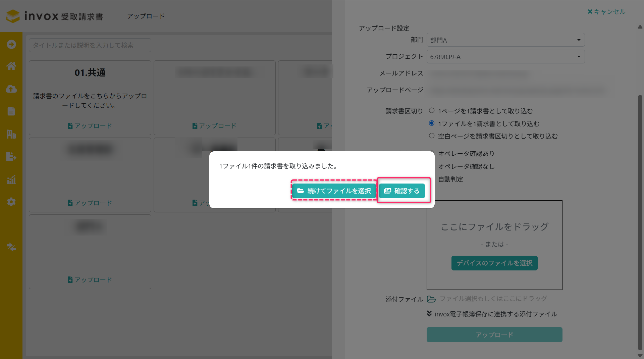Click 続けてファイルを選択 button
Screen dimensions: 644x359
point(334,191)
